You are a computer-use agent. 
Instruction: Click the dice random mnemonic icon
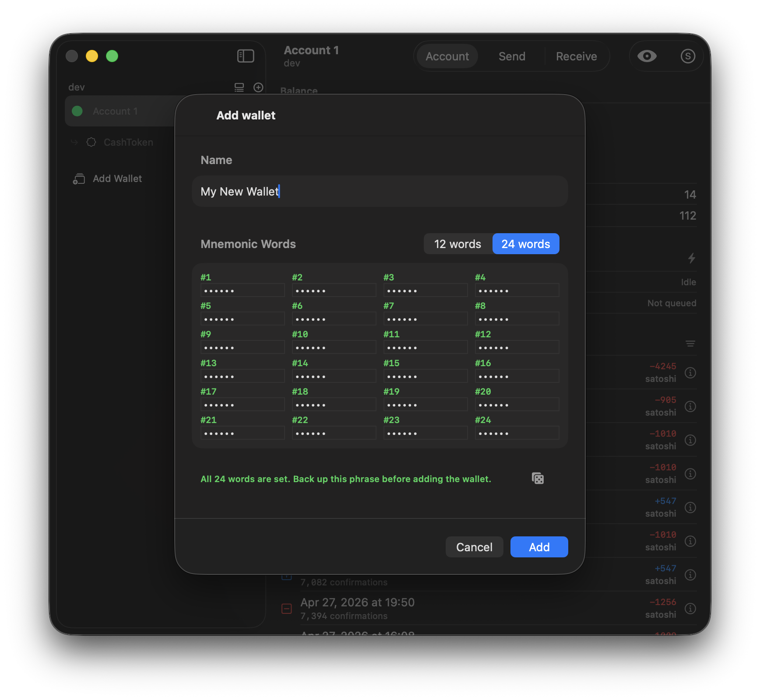point(538,478)
